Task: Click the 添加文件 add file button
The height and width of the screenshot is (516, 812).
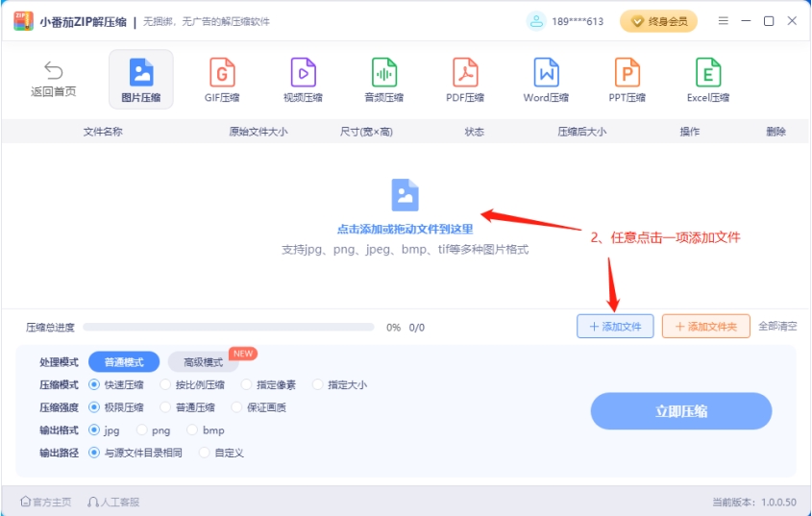Action: click(615, 327)
